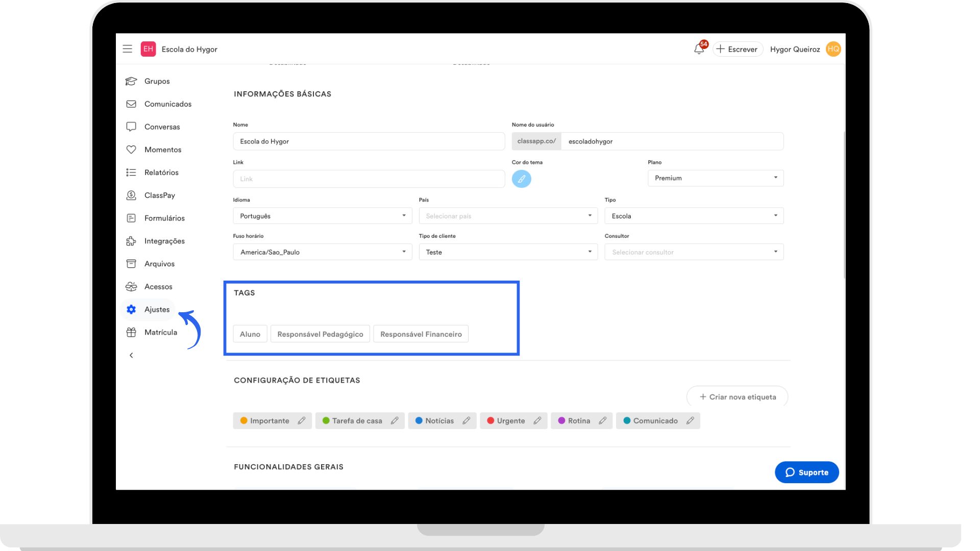This screenshot has width=980, height=551.
Task: Collapse the sidebar with the left chevron
Action: tap(131, 355)
